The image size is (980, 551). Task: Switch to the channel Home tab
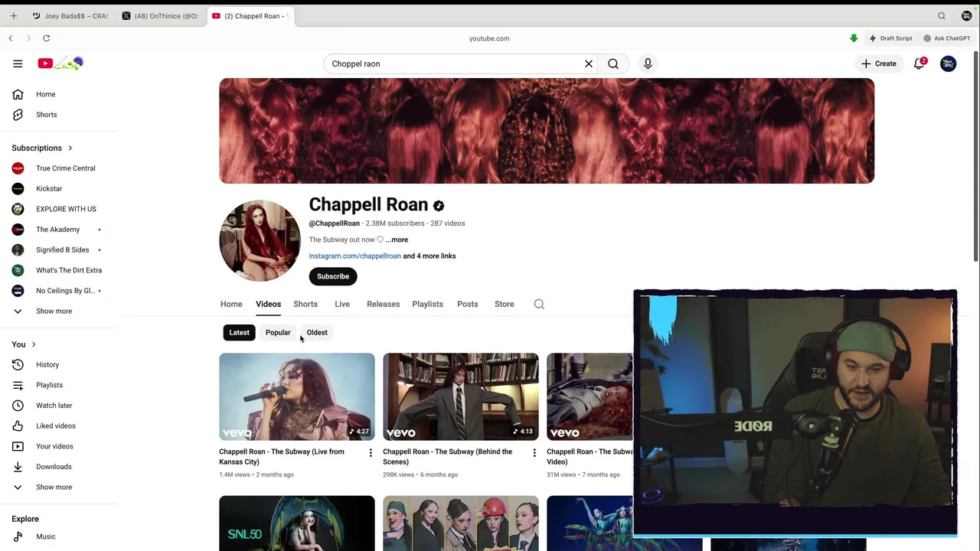coord(231,304)
